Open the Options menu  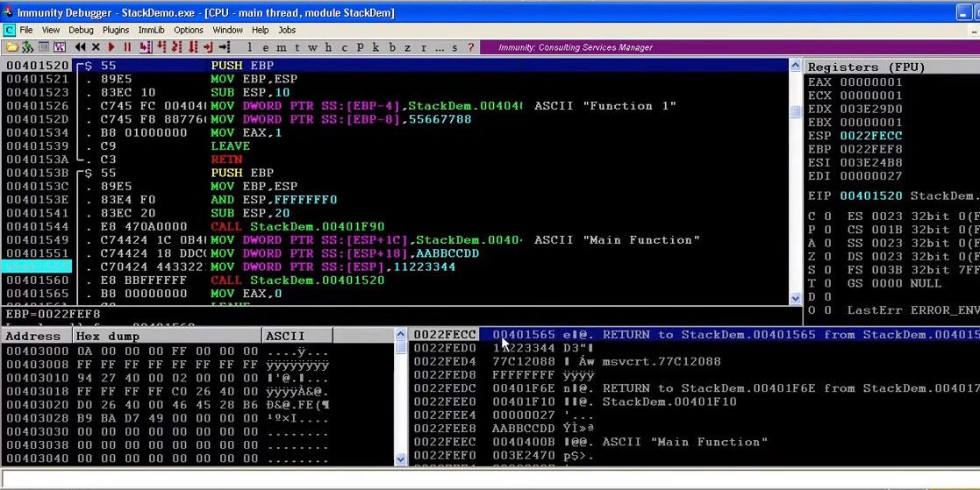pyautogui.click(x=188, y=30)
